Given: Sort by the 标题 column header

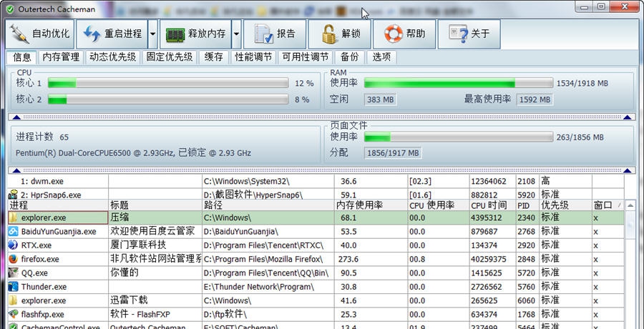Looking at the screenshot, I should [x=155, y=205].
